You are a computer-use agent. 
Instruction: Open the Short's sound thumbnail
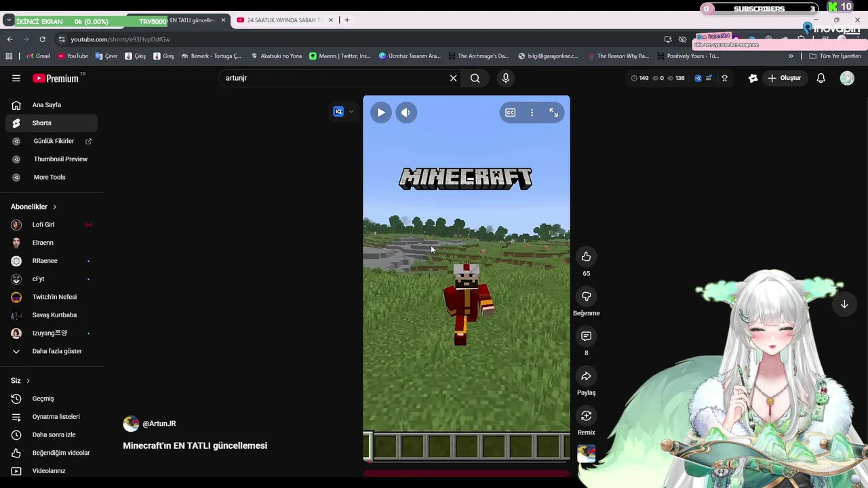click(586, 454)
